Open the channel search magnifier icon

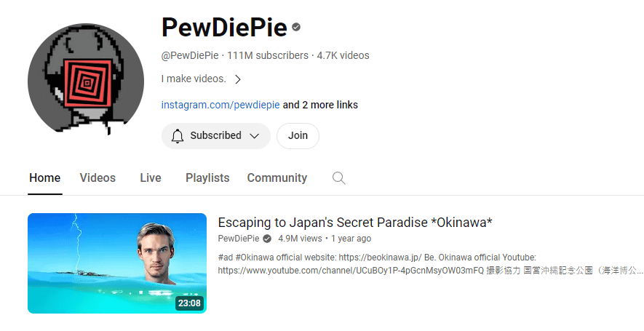pyautogui.click(x=339, y=178)
